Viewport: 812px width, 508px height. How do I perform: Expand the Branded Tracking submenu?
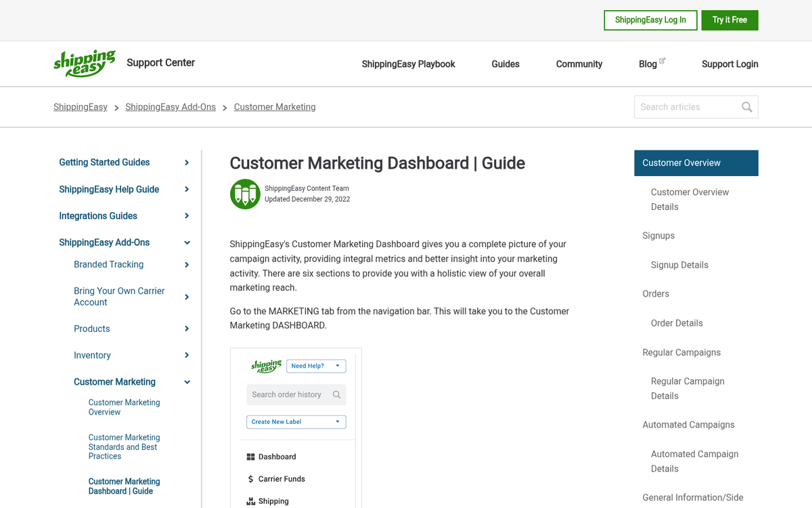(187, 265)
